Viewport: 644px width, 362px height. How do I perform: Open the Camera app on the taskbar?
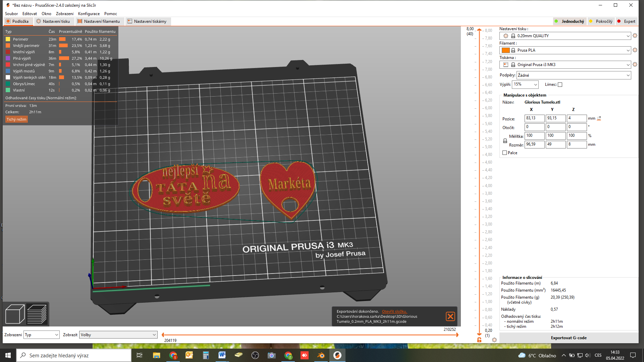click(272, 355)
